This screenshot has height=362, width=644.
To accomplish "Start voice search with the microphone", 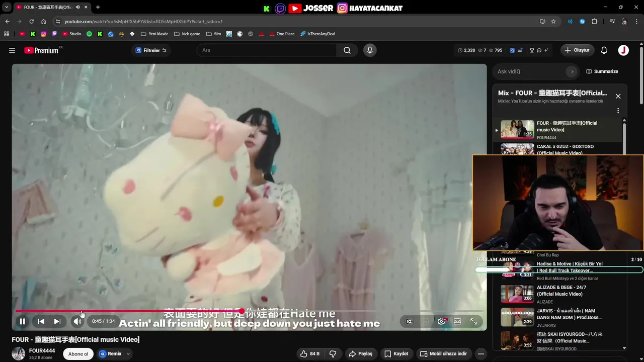I will point(370,50).
